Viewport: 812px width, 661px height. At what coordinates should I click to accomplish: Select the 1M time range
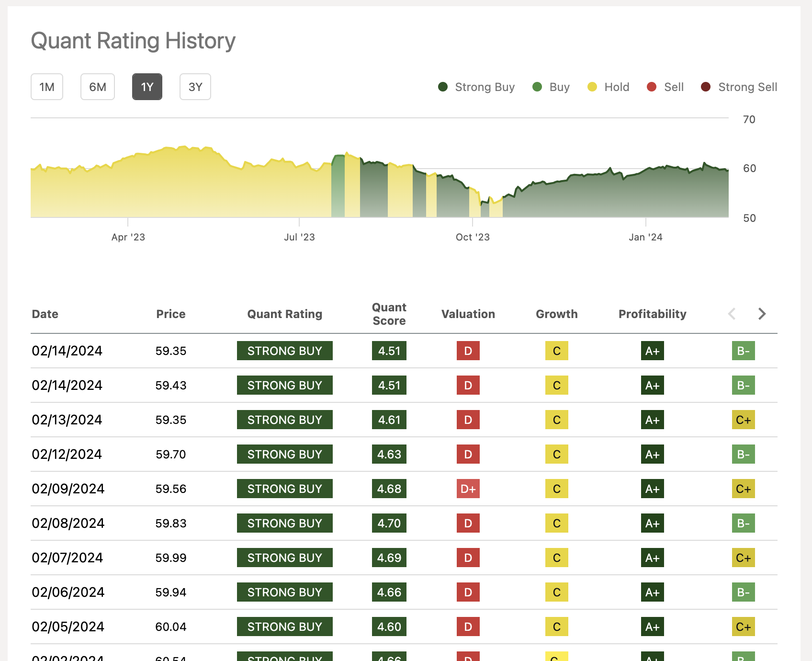pyautogui.click(x=47, y=87)
